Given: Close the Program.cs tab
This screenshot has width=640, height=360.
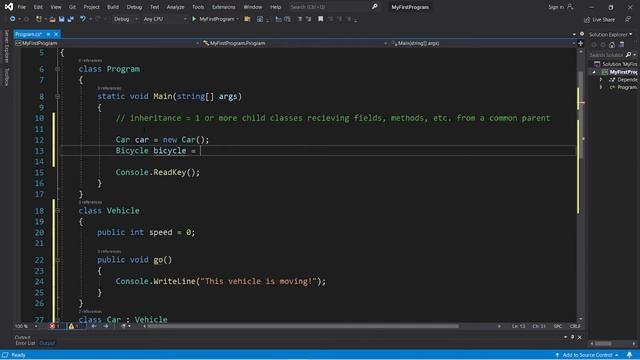Looking at the screenshot, I should (x=56, y=34).
